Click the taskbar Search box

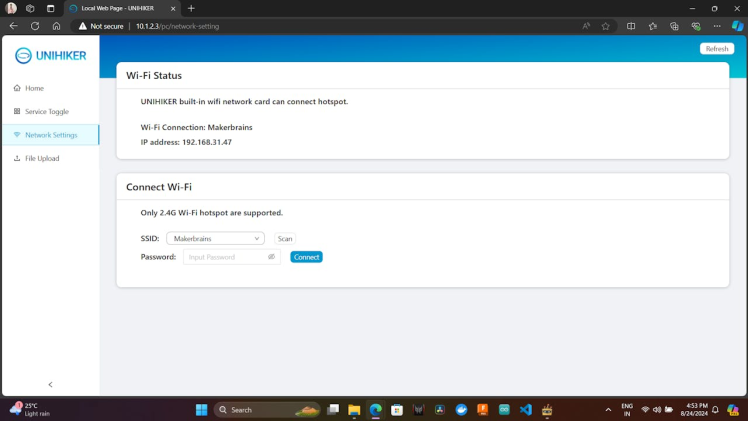[267, 410]
